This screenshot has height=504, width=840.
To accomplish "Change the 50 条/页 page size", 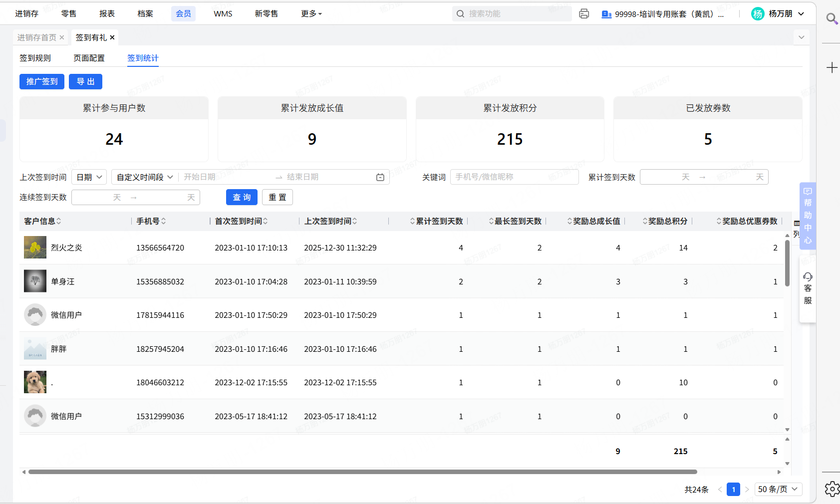I will pyautogui.click(x=778, y=489).
